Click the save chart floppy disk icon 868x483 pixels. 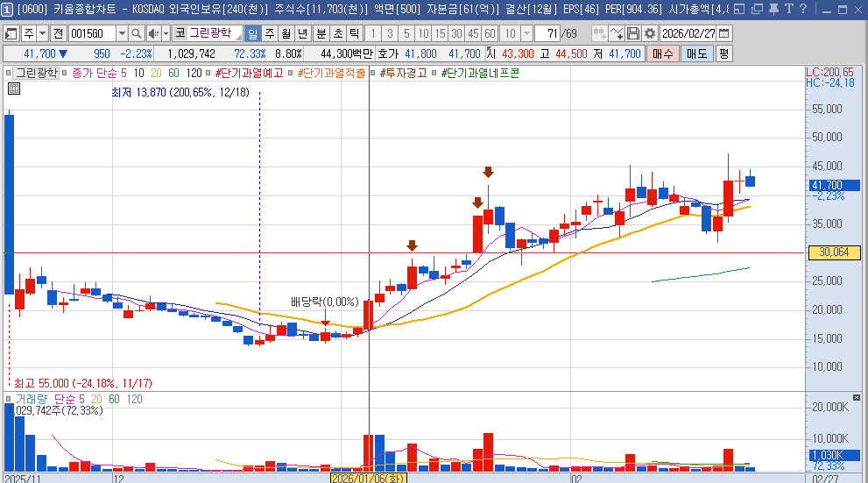[633, 33]
